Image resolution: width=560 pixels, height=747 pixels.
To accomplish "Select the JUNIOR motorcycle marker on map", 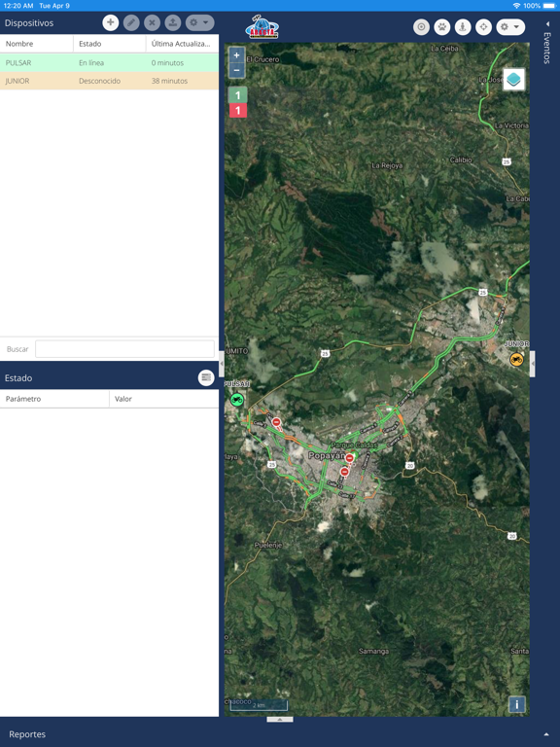I will pos(516,359).
